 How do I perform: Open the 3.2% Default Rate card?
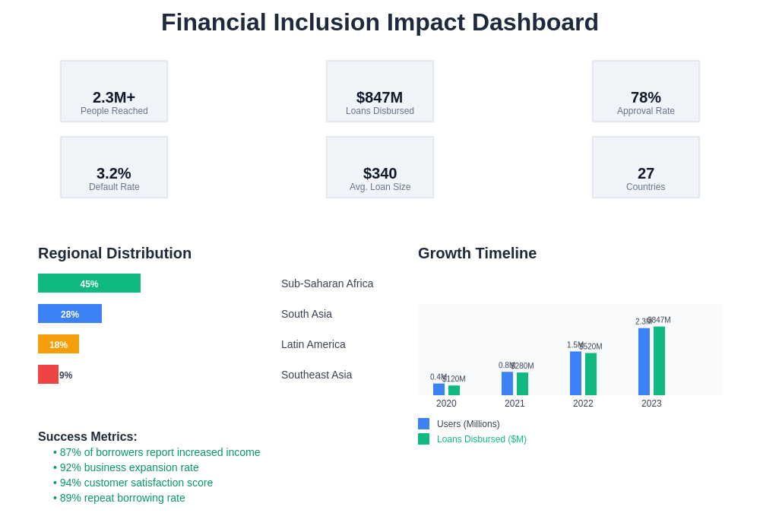point(114,167)
